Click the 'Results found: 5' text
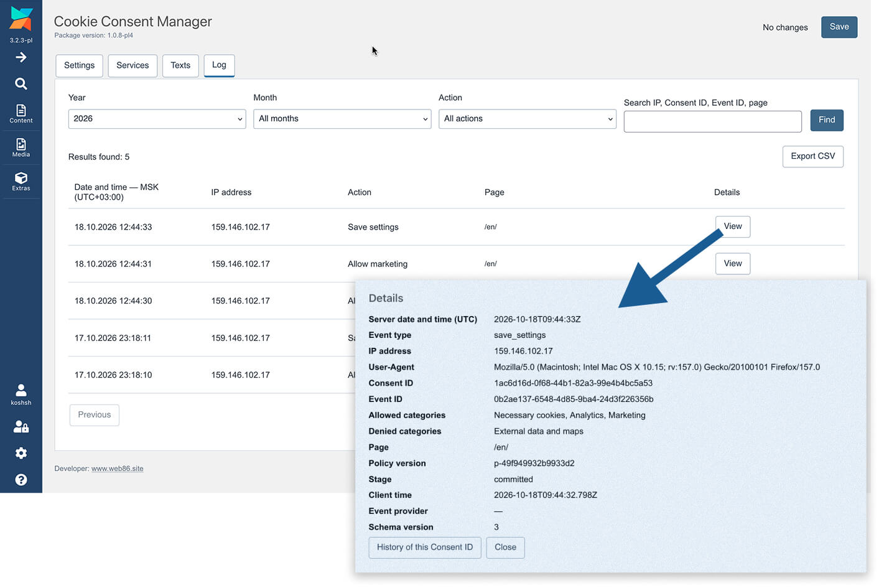This screenshot has height=588, width=879. 99,157
